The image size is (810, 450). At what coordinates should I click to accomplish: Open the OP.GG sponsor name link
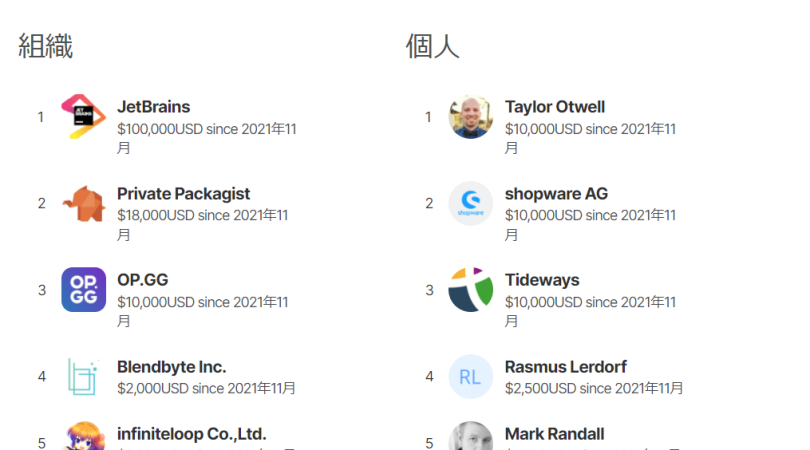(143, 280)
